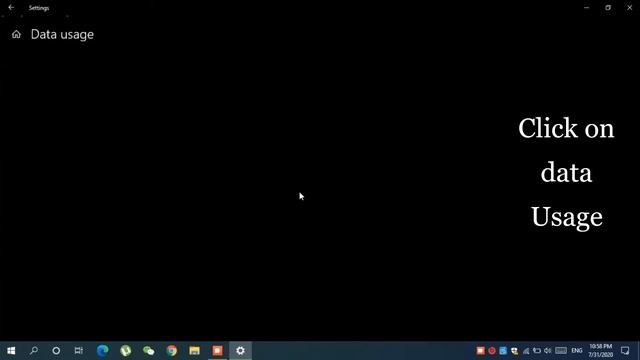The height and width of the screenshot is (360, 640).
Task: Minimize the Settings window
Action: pyautogui.click(x=587, y=7)
